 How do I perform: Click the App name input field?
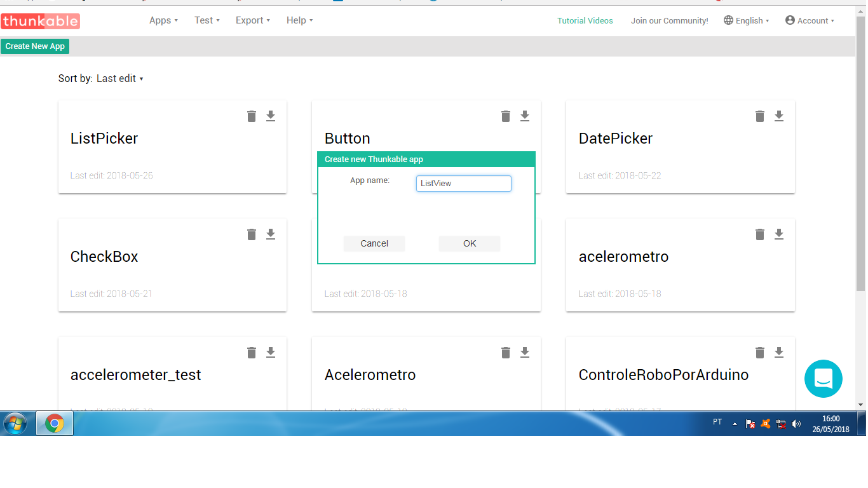pyautogui.click(x=463, y=183)
